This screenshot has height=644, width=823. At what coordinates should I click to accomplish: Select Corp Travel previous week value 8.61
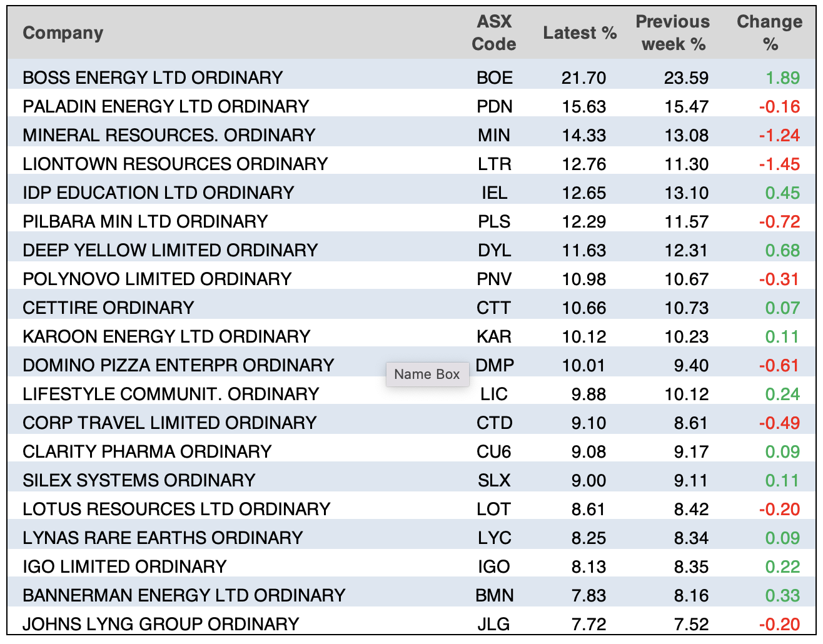pyautogui.click(x=691, y=423)
